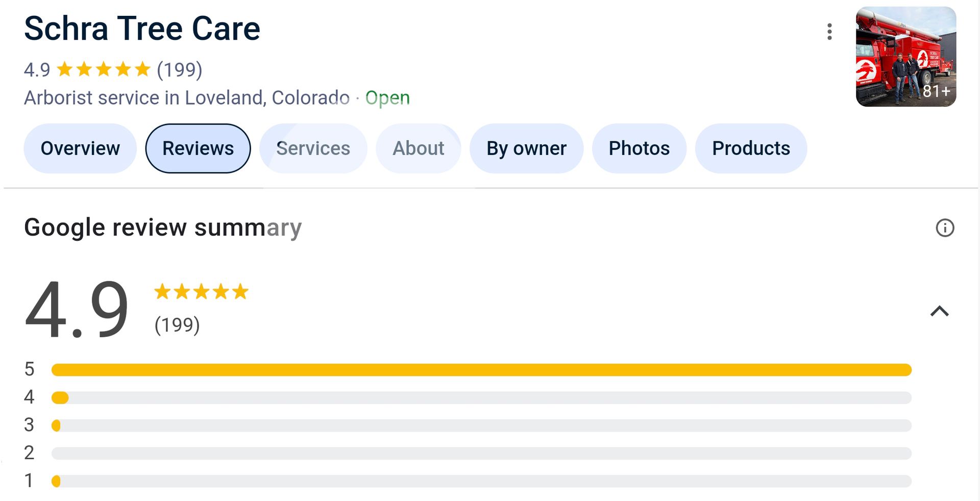Image resolution: width=980 pixels, height=501 pixels.
Task: Click the 3-star rating bar
Action: coord(481,425)
